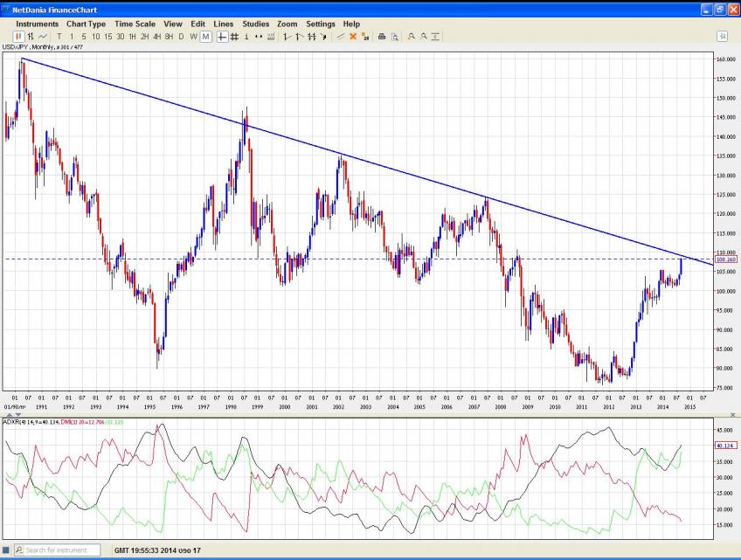
Task: Toggle the chart grid display
Action: click(234, 37)
